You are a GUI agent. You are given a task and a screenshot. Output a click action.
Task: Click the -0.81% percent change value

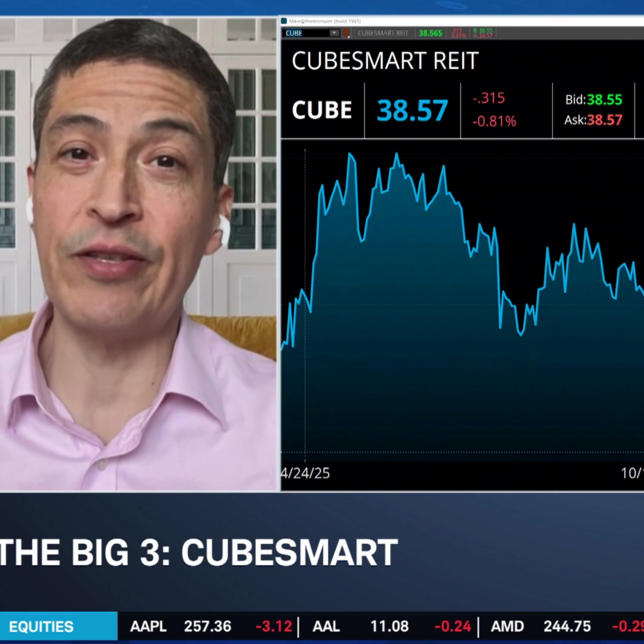coord(494,121)
